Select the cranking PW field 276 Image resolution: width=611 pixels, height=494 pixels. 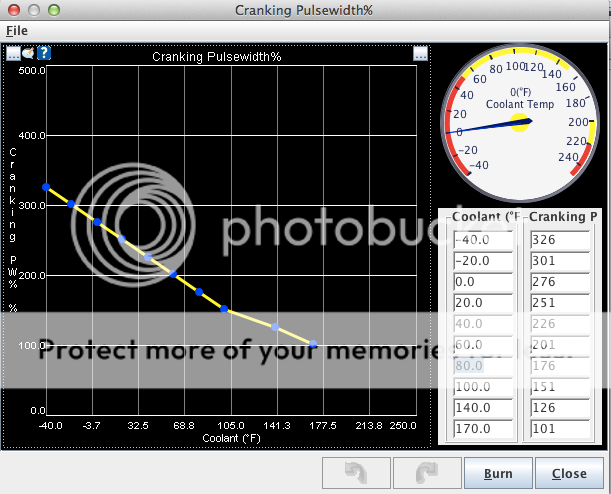[560, 282]
